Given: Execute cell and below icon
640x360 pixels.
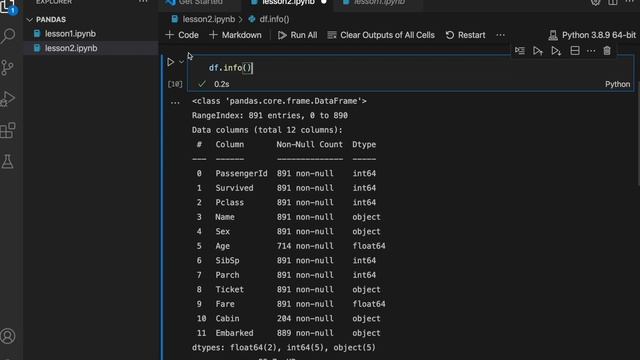Looking at the screenshot, I should coord(556,51).
